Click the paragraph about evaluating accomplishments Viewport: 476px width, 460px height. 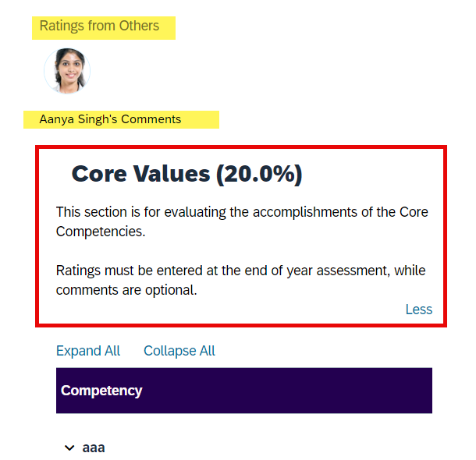coord(242,221)
